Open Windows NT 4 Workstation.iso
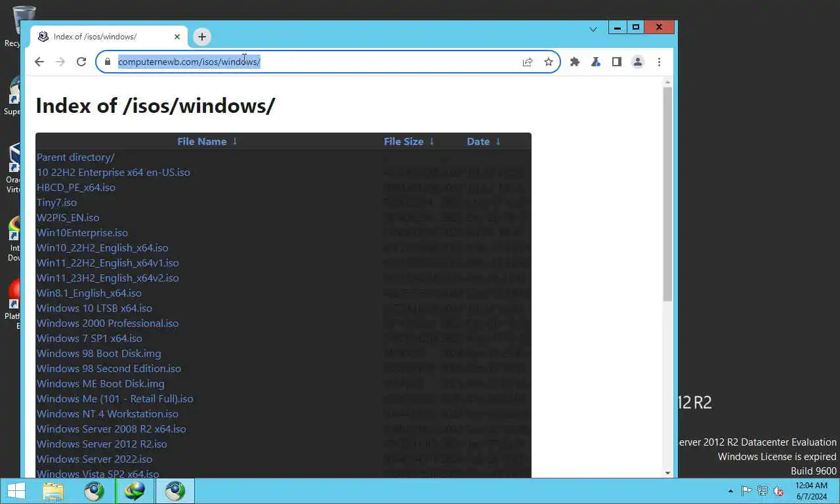 108,414
